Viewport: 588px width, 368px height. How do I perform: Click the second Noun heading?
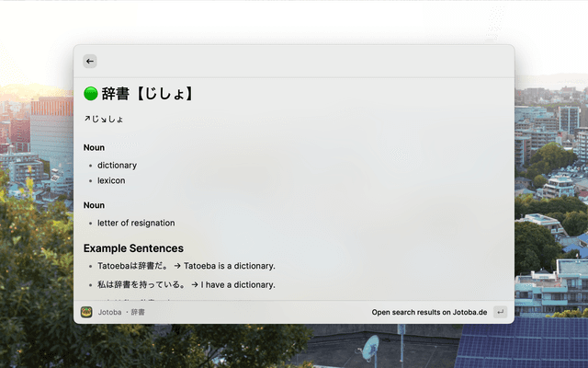[x=94, y=205]
